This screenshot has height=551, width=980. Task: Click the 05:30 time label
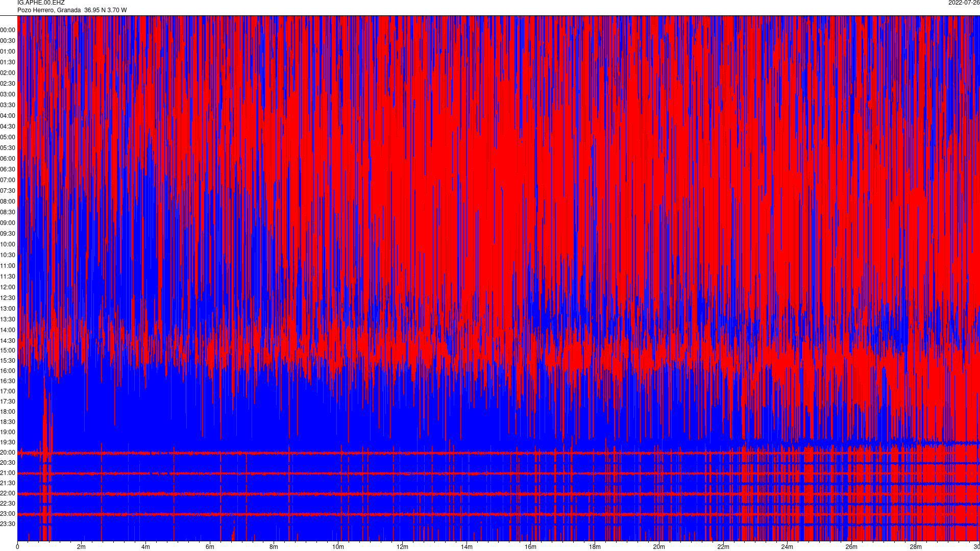8,148
